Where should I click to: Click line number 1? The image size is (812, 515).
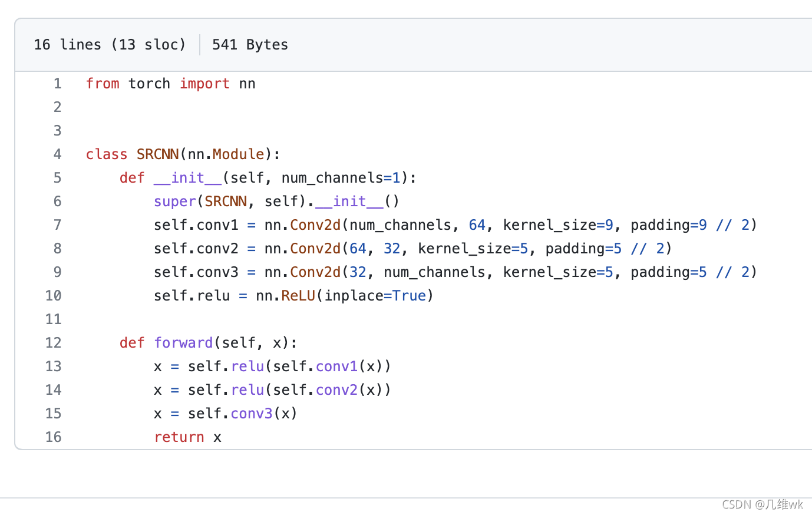tap(57, 84)
